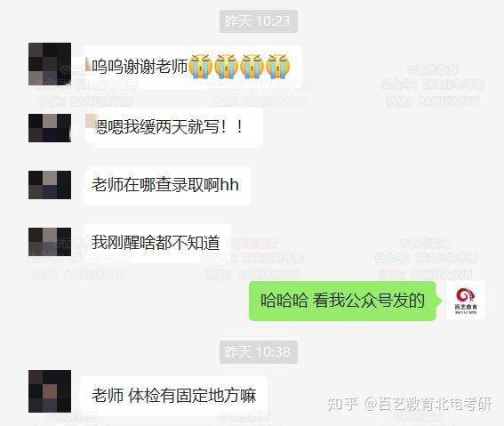Select green bubble 哈哈哈 看我公众号发的
504x426 pixels.
(345, 301)
